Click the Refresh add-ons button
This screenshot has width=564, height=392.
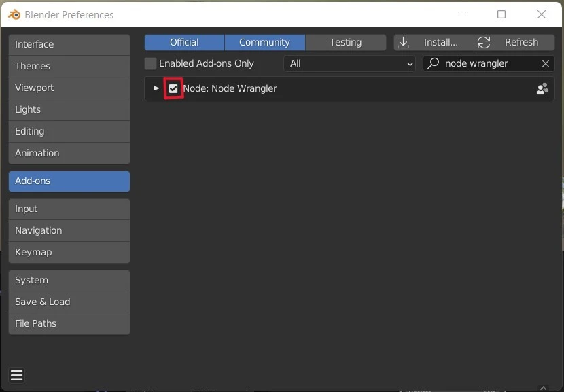(514, 42)
